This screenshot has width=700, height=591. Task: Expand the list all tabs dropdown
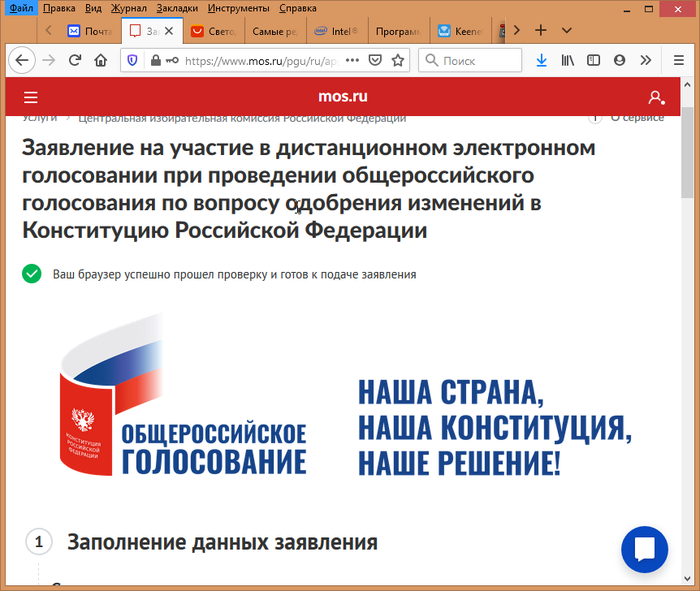click(565, 30)
